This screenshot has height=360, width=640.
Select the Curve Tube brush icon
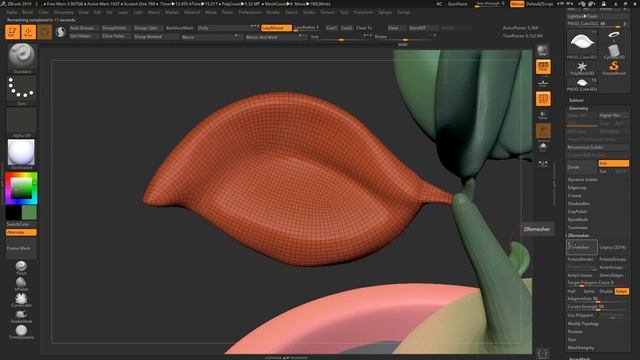pos(21,300)
